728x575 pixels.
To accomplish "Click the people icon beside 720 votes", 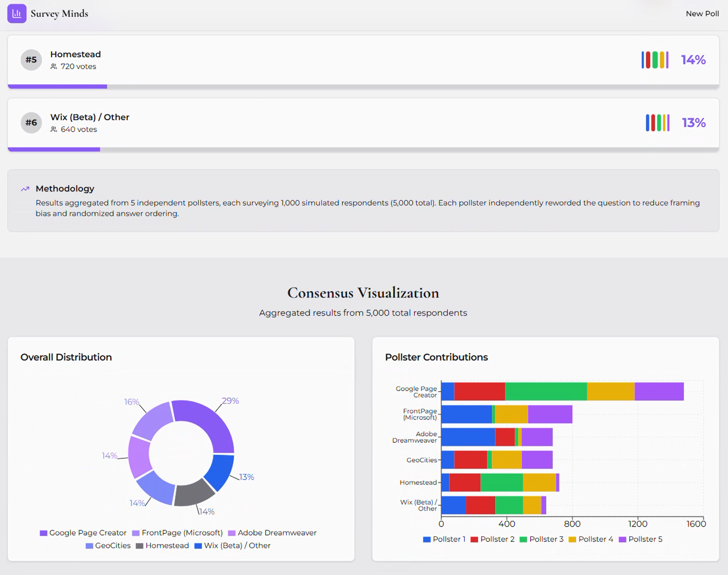I will click(x=54, y=67).
